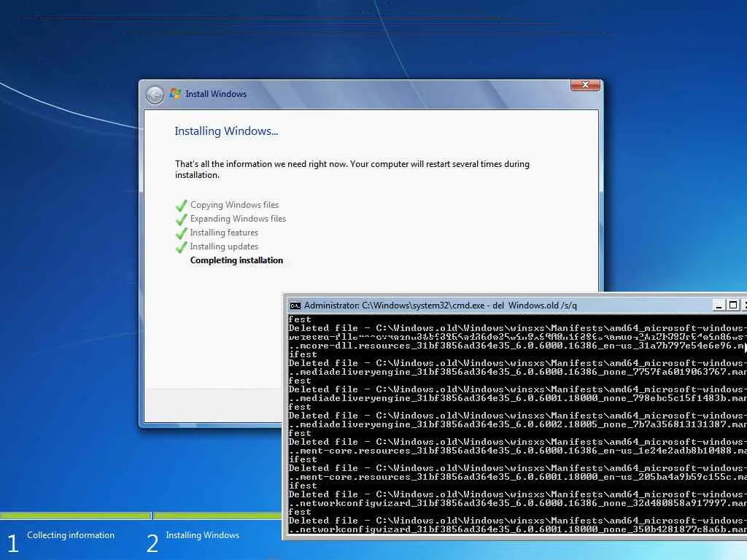Click the 'Install Windows' title text
747x560 pixels.
coord(216,94)
